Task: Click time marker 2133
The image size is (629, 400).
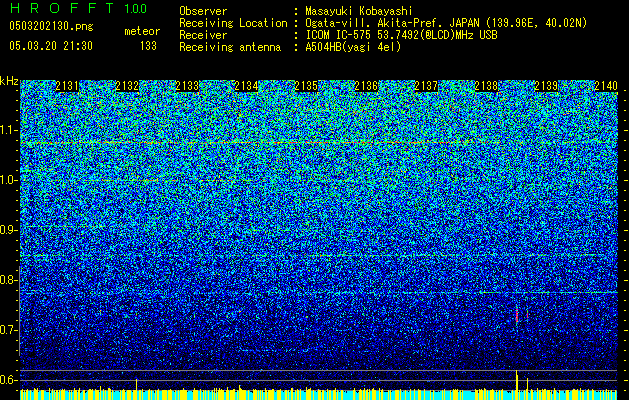Action: [x=187, y=86]
